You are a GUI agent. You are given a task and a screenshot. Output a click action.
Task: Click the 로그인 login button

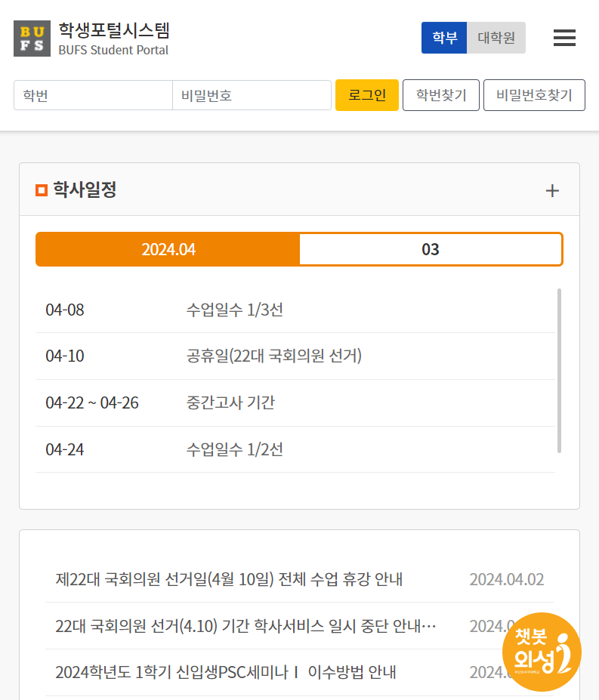tap(366, 95)
